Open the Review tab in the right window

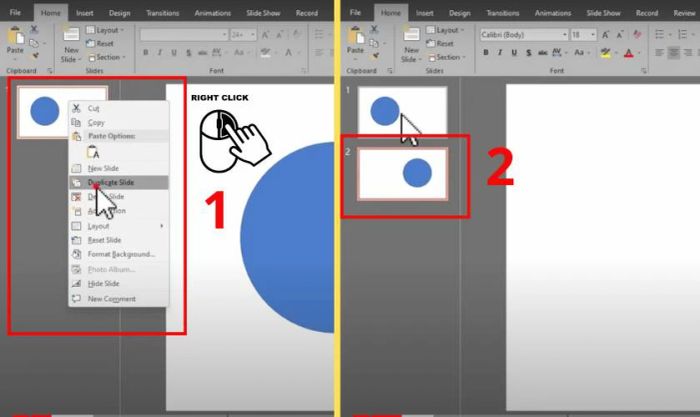684,13
